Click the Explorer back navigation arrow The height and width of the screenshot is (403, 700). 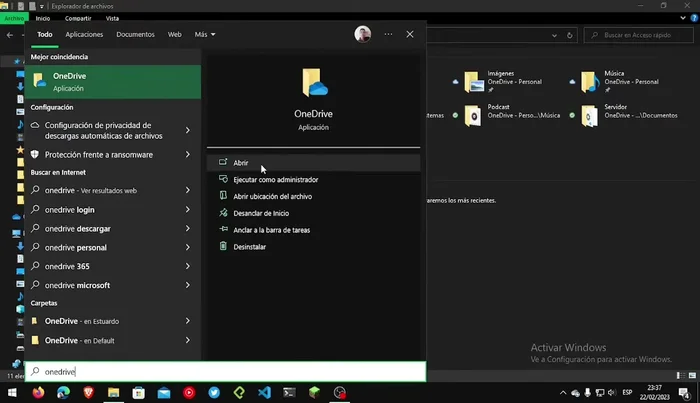10,35
